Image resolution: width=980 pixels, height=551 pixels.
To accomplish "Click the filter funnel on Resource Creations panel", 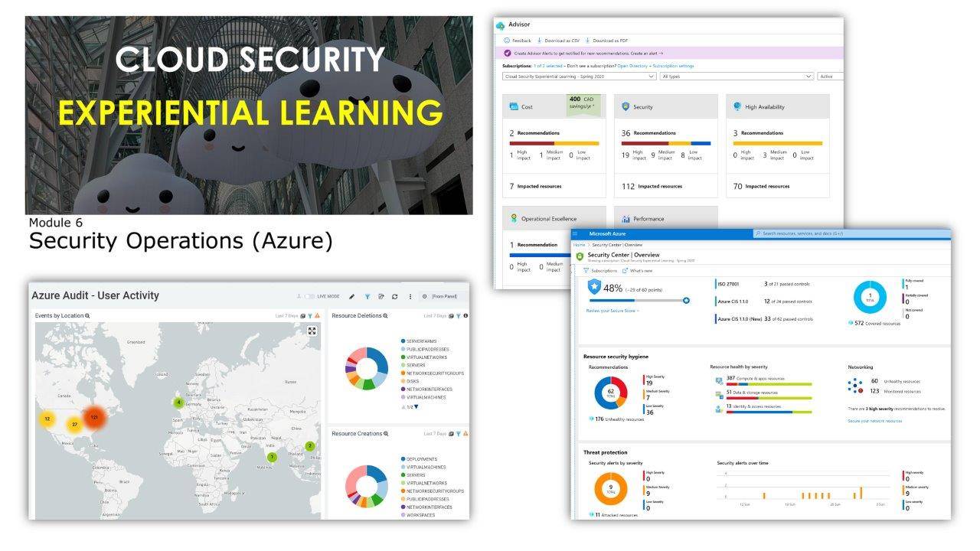I will tap(459, 433).
